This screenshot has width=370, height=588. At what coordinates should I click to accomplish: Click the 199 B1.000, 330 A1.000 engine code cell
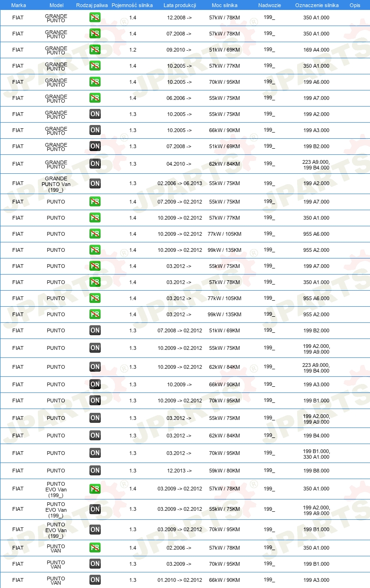pos(317,454)
